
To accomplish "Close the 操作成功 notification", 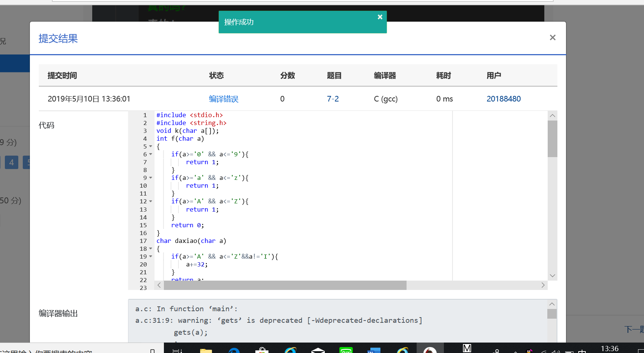I will coord(380,17).
